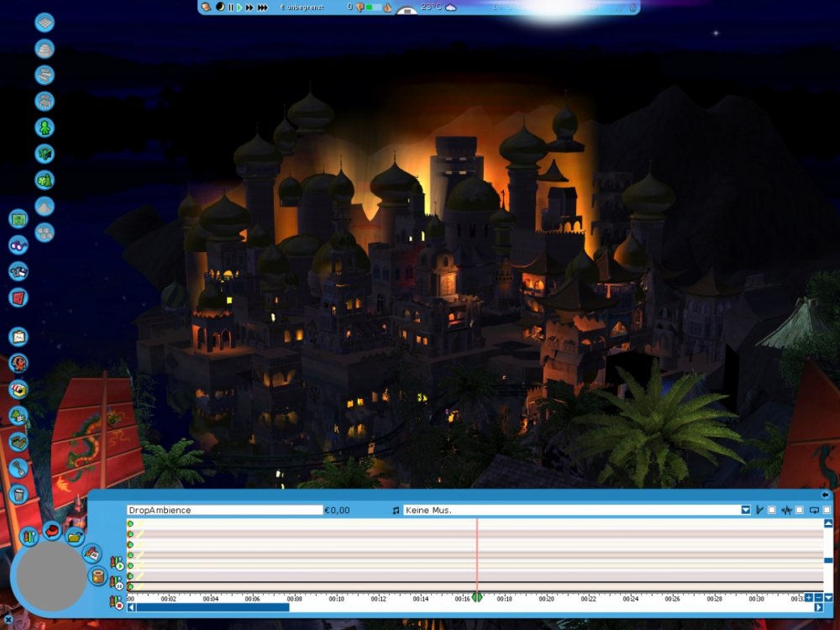Click the game pause button in top bar

coord(231,8)
